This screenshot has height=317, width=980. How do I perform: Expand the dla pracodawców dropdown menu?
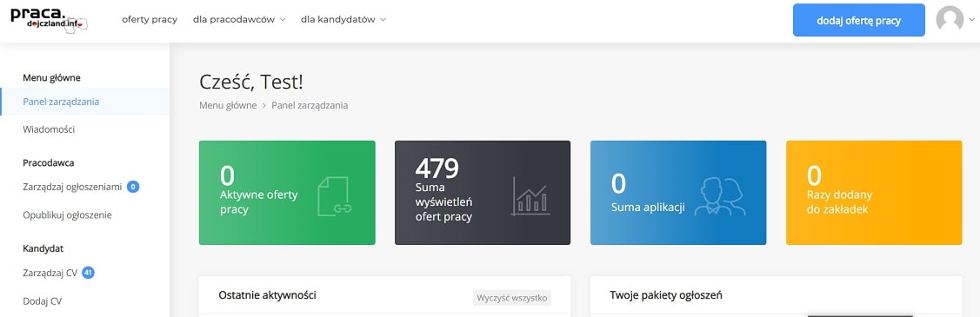(x=239, y=19)
